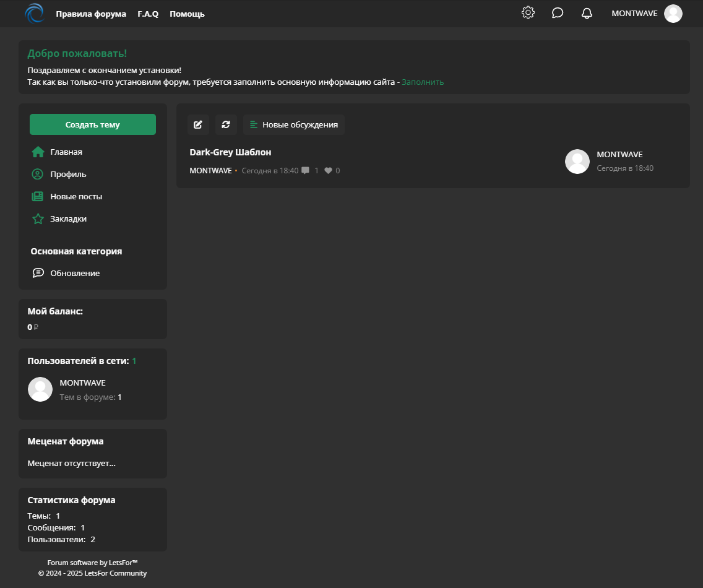Open Закладки in the sidebar
The height and width of the screenshot is (588, 703).
pyautogui.click(x=68, y=218)
